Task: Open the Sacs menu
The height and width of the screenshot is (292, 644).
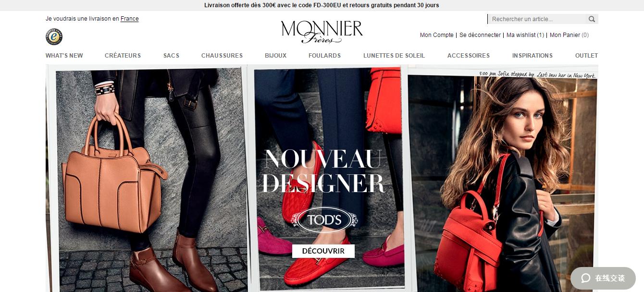Action: pos(171,56)
